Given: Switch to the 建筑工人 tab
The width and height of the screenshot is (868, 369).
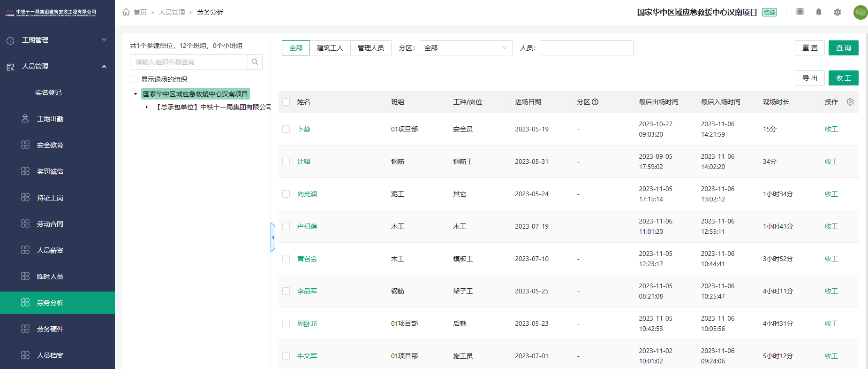Looking at the screenshot, I should pos(330,48).
